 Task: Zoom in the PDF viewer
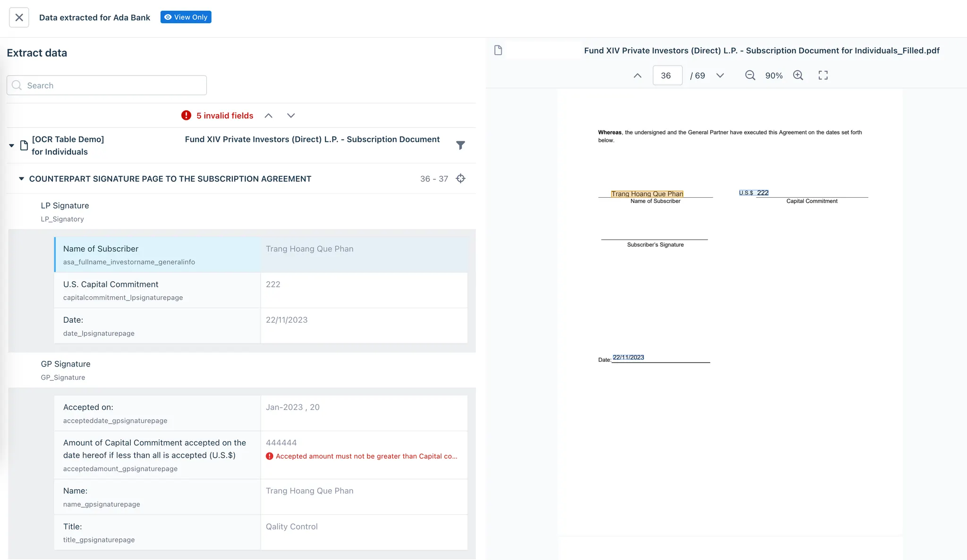[x=798, y=75]
